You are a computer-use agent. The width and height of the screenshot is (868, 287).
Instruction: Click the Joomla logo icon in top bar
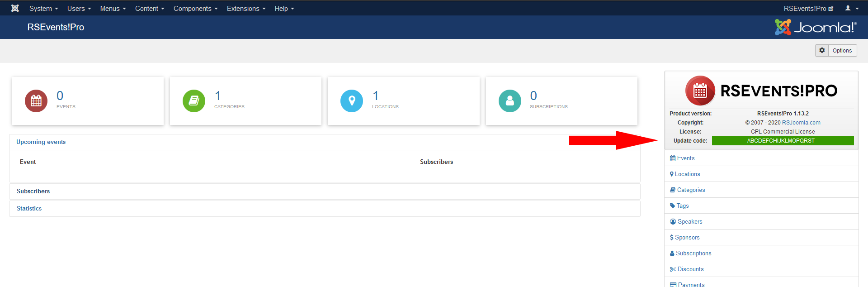pos(15,8)
